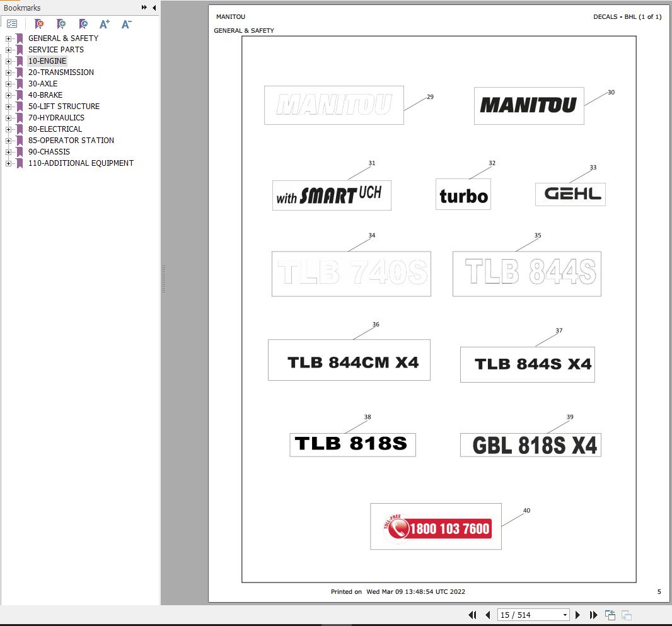Select the 30-AXLE bookmark
The image size is (672, 626).
(x=42, y=84)
